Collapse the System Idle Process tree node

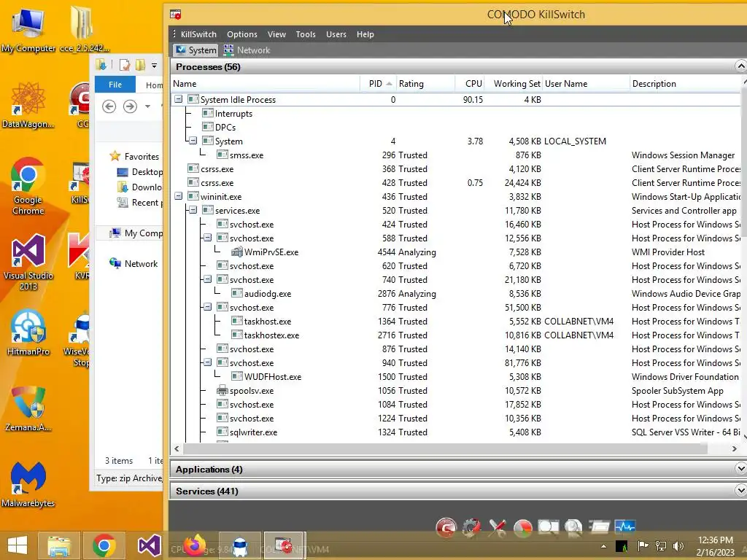point(178,99)
